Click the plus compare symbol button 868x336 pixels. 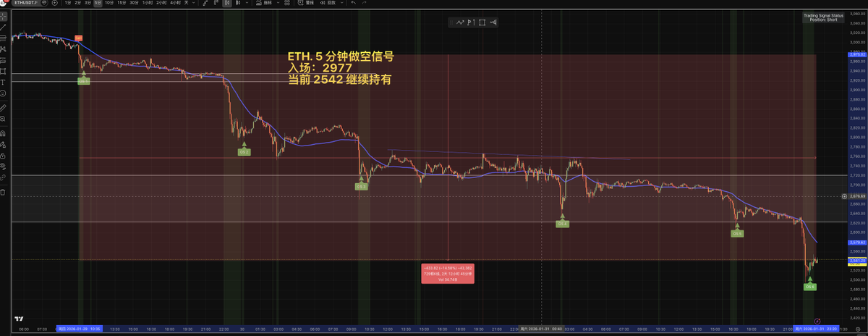coord(54,3)
